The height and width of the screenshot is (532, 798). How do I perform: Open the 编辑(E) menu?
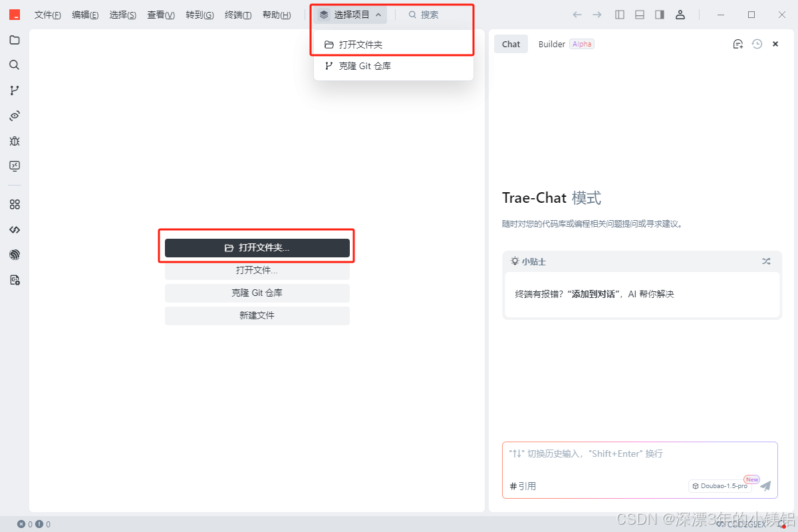click(x=85, y=15)
